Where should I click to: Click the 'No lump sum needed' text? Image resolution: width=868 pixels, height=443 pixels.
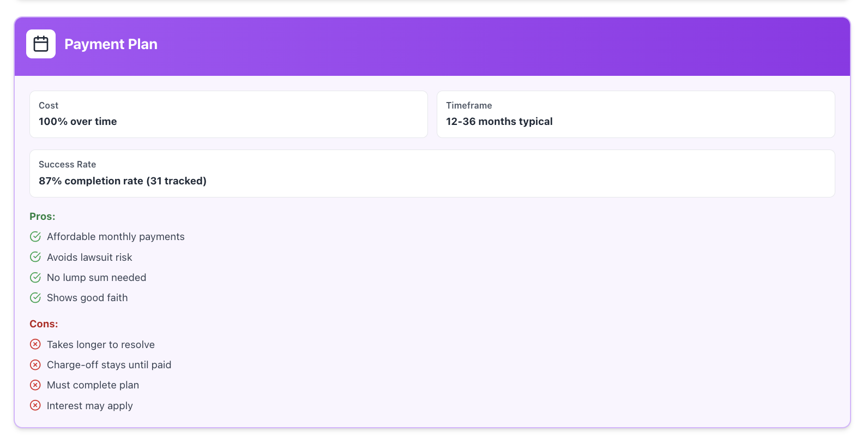97,278
